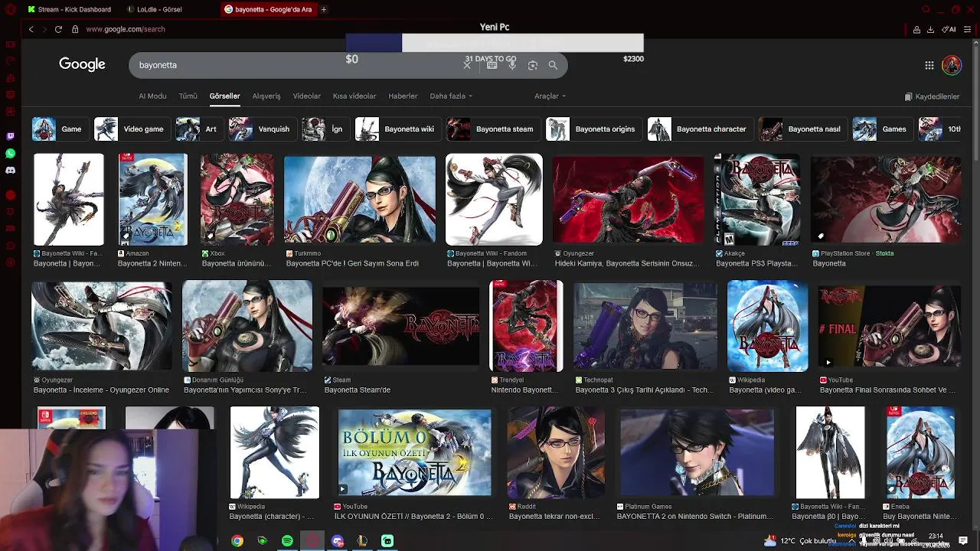This screenshot has height=551, width=980.
Task: Select the Kısa videolar tab
Action: pos(354,96)
